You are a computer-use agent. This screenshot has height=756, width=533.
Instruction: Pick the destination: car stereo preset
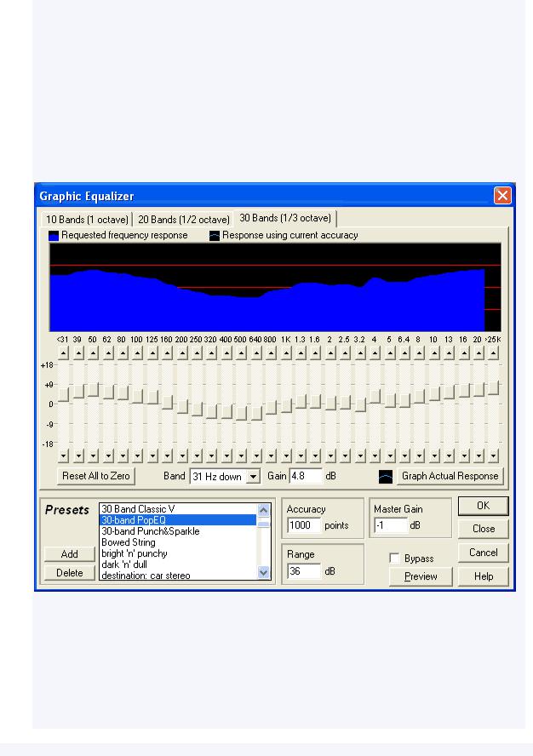point(177,575)
